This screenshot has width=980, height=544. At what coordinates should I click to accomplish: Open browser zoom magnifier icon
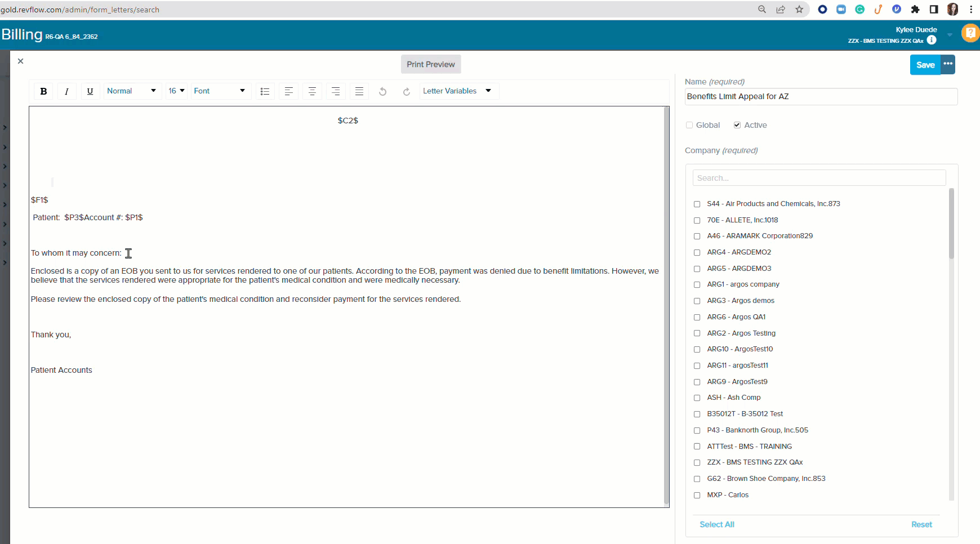click(x=762, y=10)
